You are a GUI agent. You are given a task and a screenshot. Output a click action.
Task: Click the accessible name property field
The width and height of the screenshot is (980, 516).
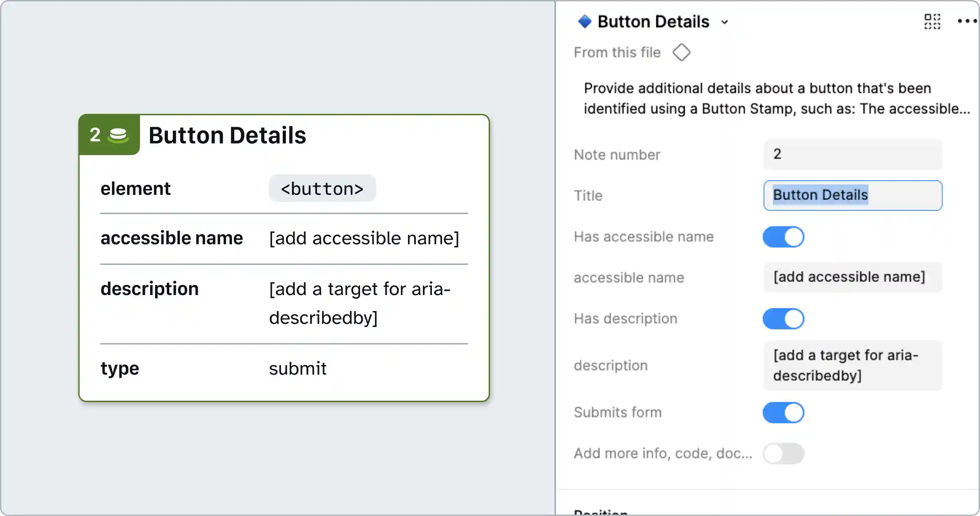pos(852,277)
